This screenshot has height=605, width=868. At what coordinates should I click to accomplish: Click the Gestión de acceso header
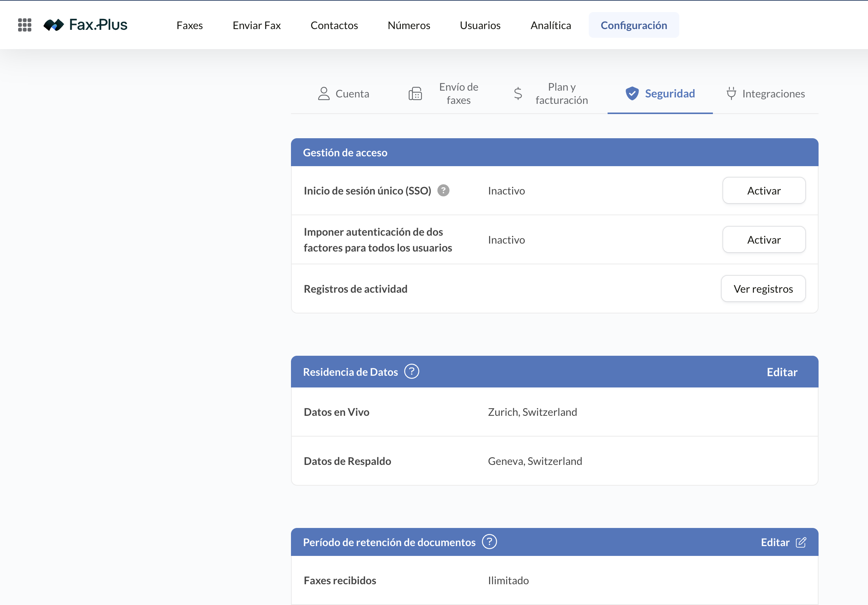click(345, 153)
